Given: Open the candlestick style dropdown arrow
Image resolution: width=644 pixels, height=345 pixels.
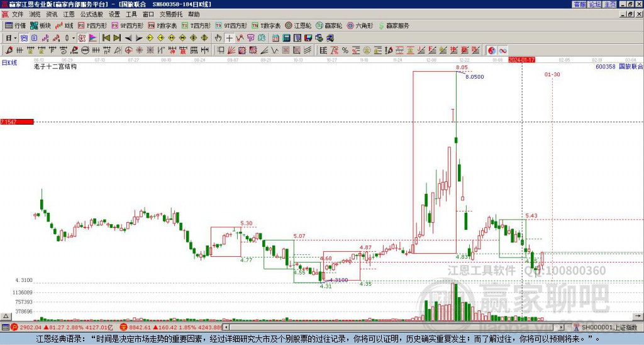Looking at the screenshot, I should coord(74,38).
